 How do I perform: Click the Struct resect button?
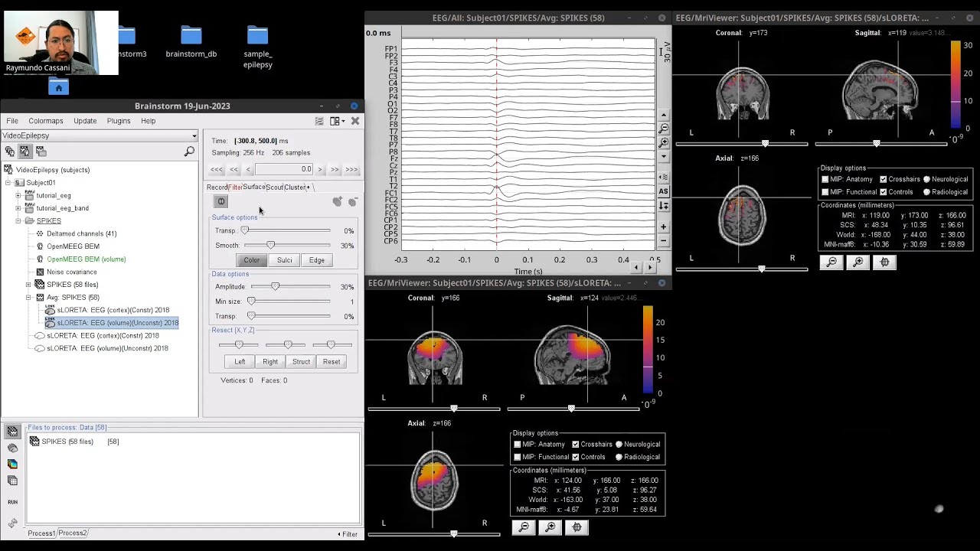[x=301, y=362]
